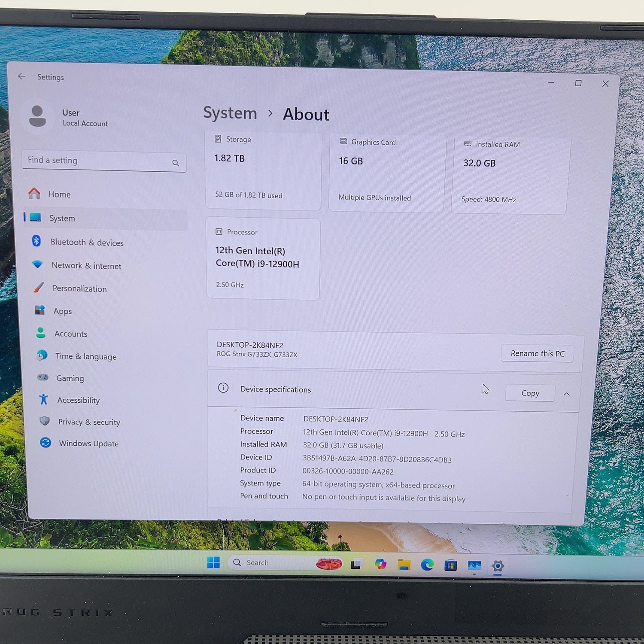Open the Processor i9-12900H card
Image resolution: width=644 pixels, height=644 pixels.
click(263, 259)
